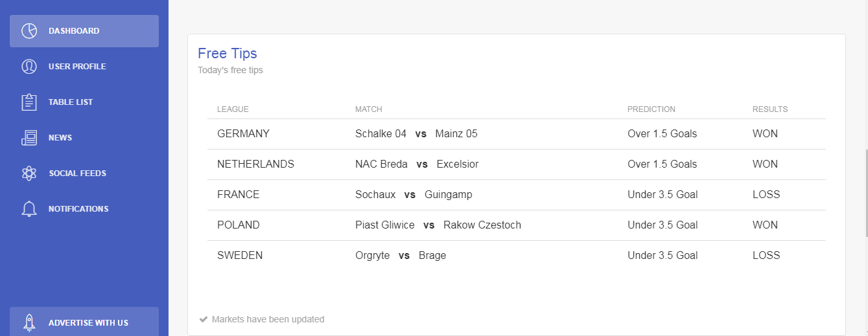The height and width of the screenshot is (336, 868).
Task: Open the User Profile menu item
Action: click(84, 67)
